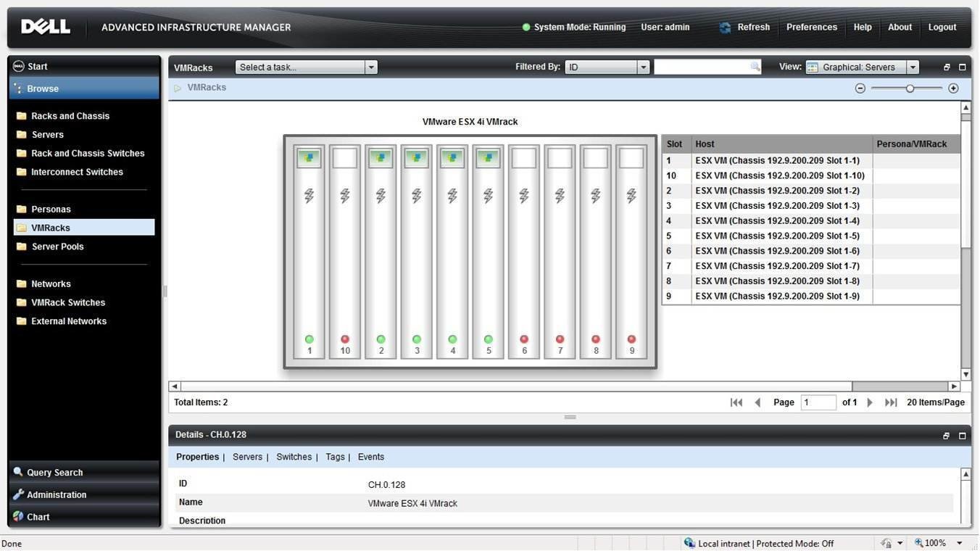Click the power lightning icon on slot 3
980x551 pixels.
[416, 196]
